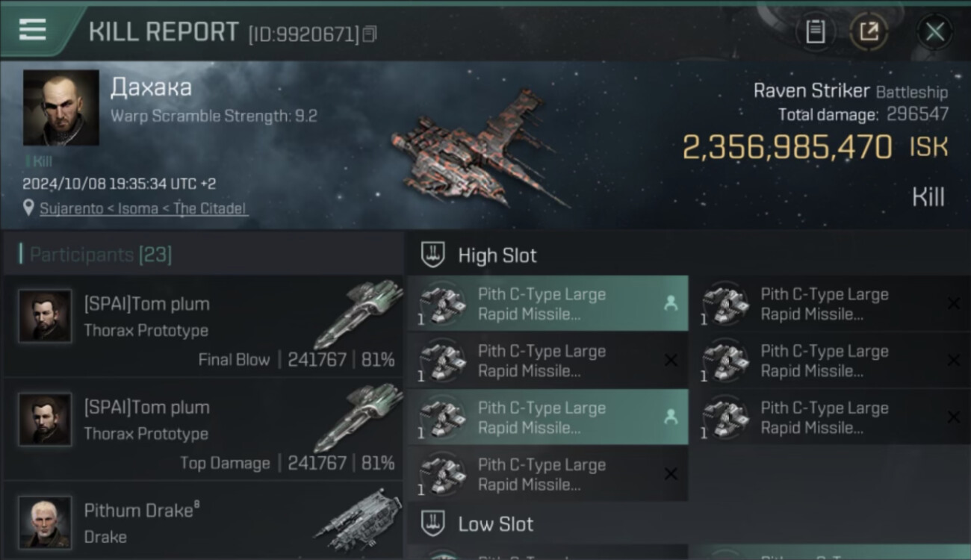Click the High Slot section icon

[433, 255]
